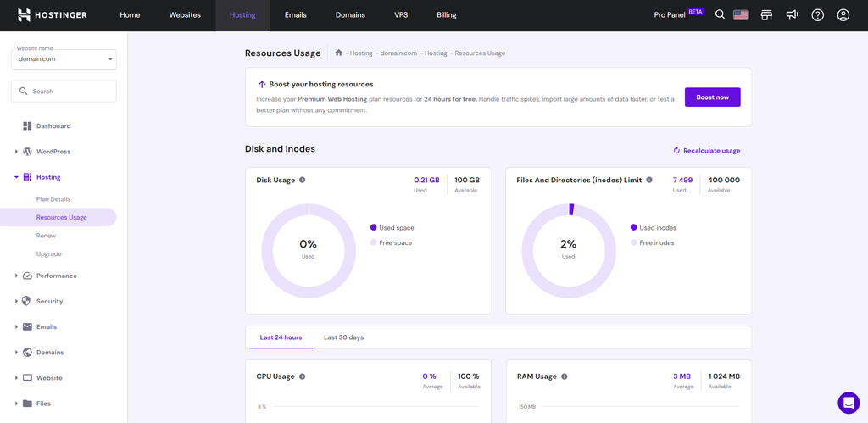Open the Domains top menu
Screen dimensions: 868x423
coord(350,15)
